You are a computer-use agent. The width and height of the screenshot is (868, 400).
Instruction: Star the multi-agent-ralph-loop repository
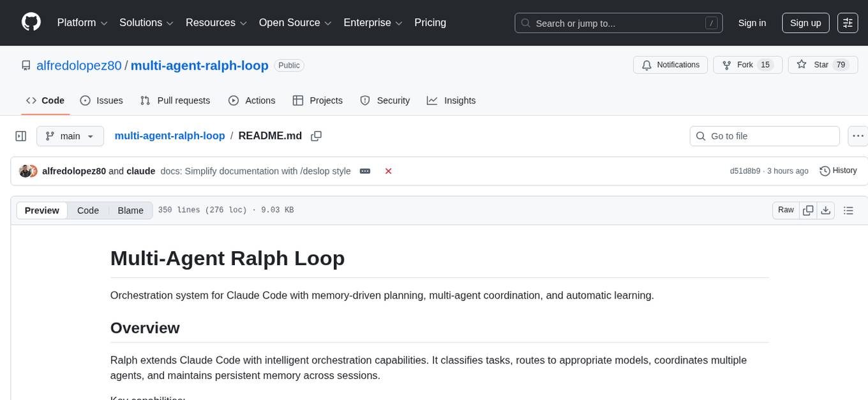(822, 65)
